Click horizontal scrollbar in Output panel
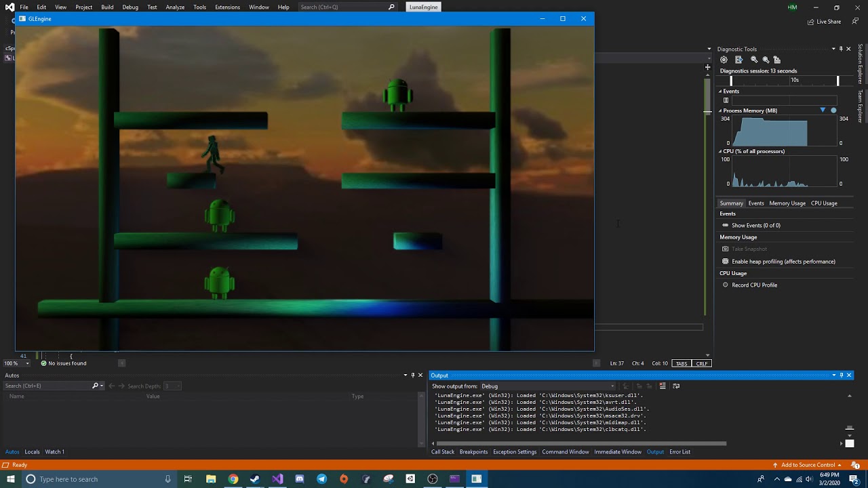The width and height of the screenshot is (868, 488). coord(581,444)
